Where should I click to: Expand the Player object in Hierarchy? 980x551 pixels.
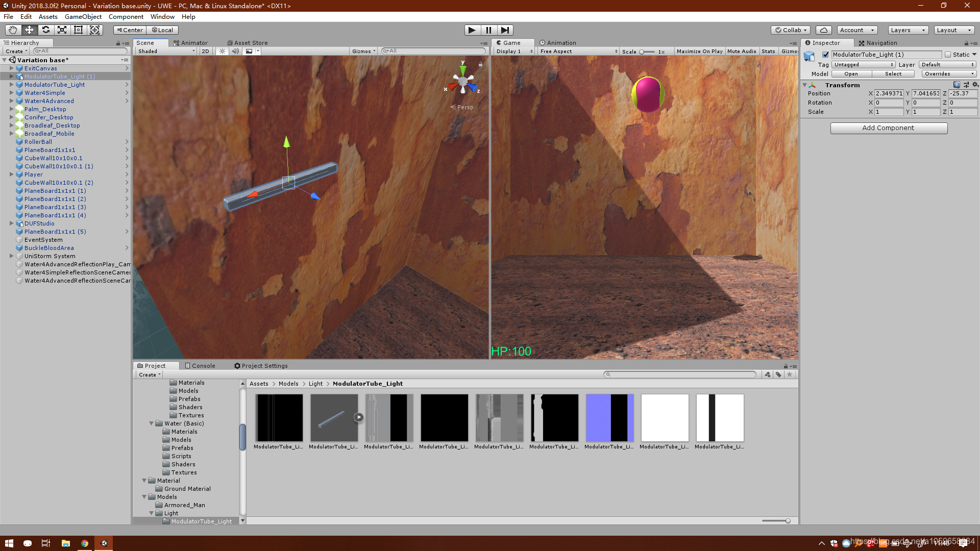point(11,174)
